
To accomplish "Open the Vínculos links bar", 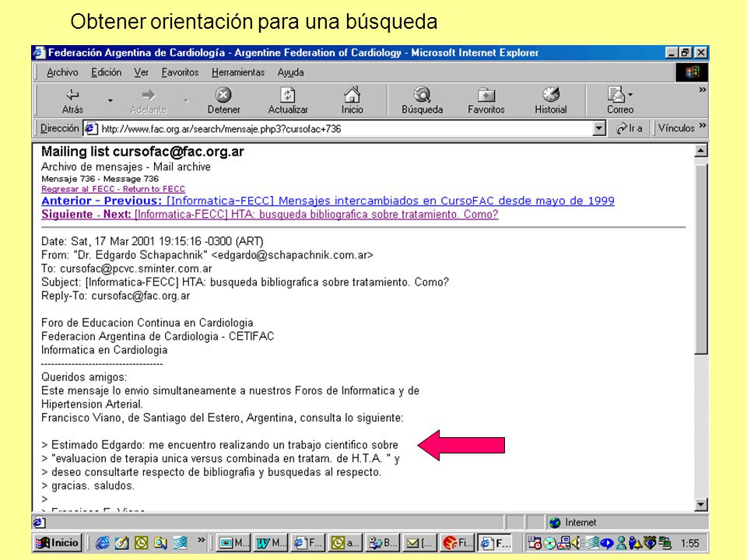I will [x=676, y=128].
